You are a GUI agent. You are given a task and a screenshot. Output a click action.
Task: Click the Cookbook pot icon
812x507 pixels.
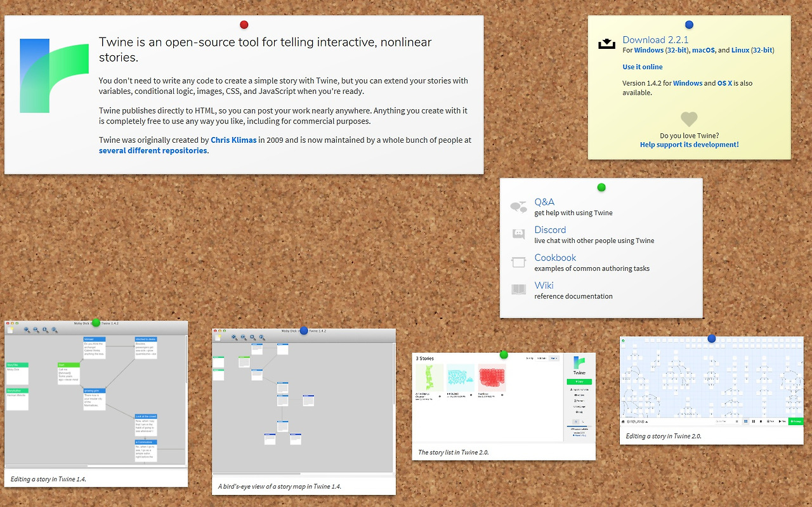click(x=519, y=262)
